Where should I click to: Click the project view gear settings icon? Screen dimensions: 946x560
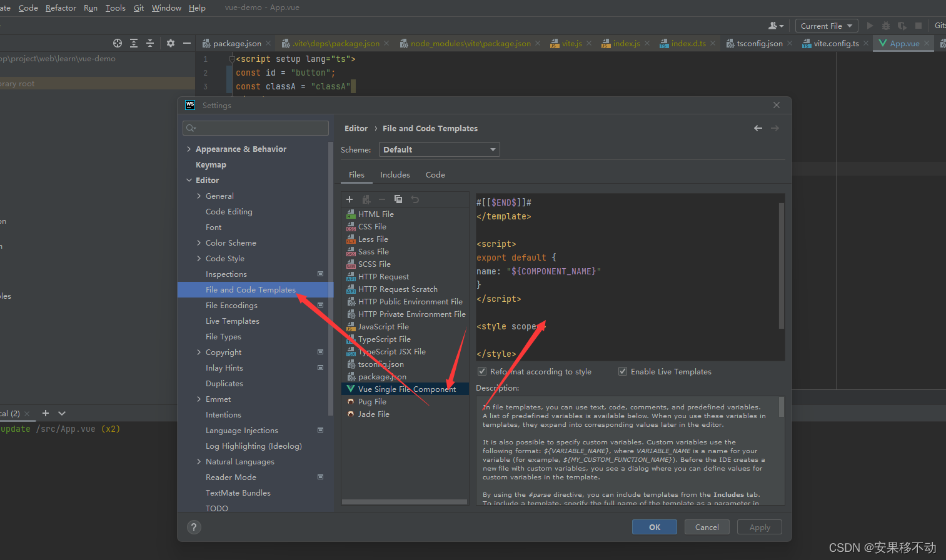170,43
